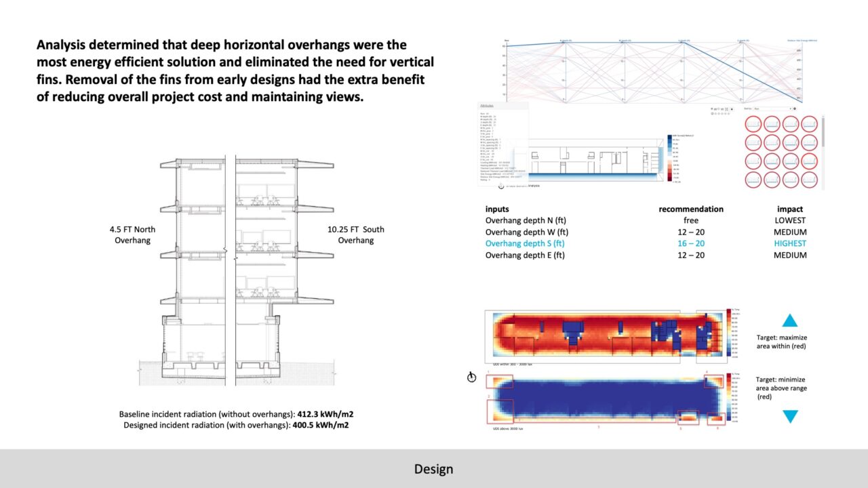Click the 'Design' label in the footer bar
Viewport: 868px width, 488px height.
tap(434, 469)
